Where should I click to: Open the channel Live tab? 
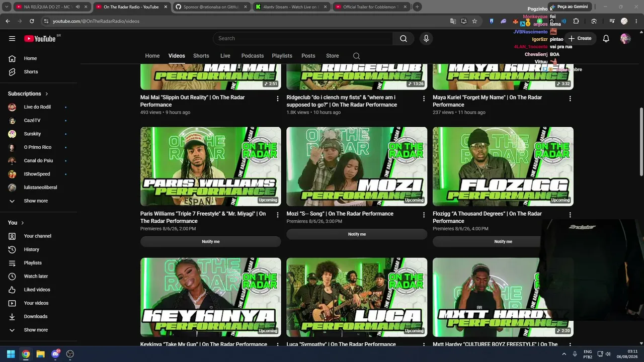tap(225, 56)
